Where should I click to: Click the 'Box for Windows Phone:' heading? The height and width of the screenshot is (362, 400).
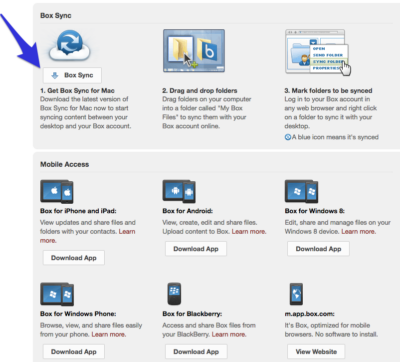[x=78, y=314]
